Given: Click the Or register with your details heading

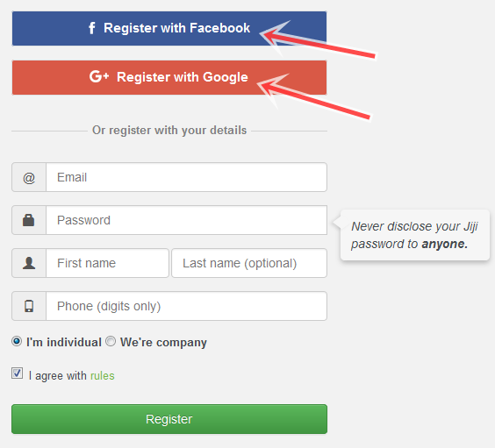Looking at the screenshot, I should click(169, 131).
